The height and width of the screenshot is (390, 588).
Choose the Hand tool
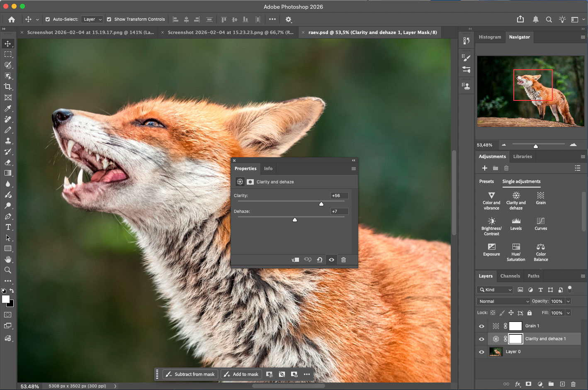click(x=8, y=260)
